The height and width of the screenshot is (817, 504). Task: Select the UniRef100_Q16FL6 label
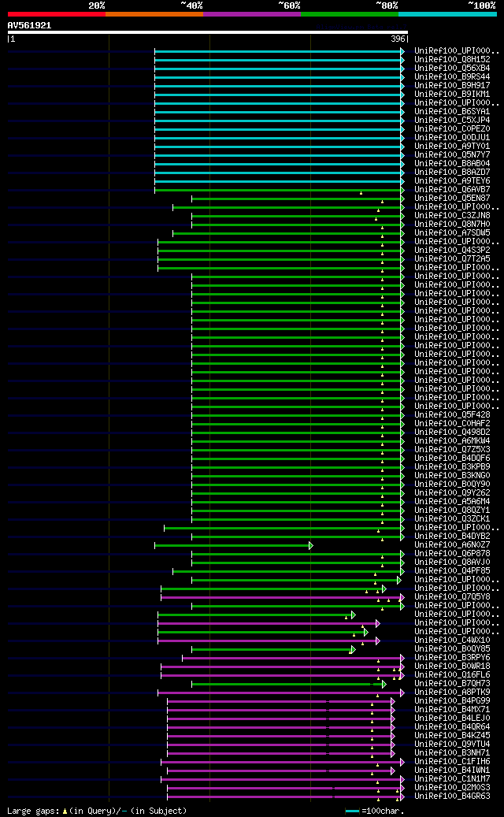[452, 674]
